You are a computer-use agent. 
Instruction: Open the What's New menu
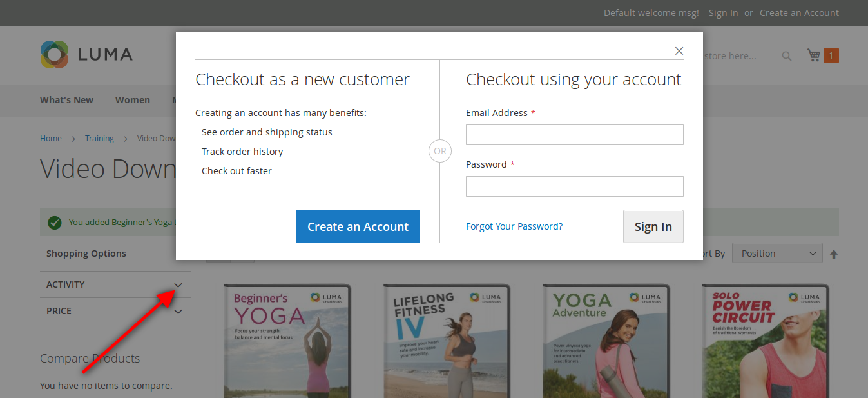66,100
